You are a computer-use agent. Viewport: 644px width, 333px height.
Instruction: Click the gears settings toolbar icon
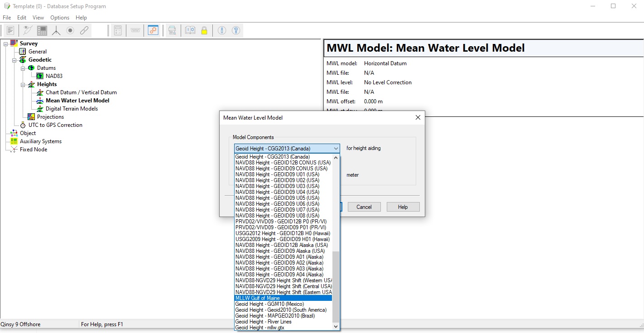153,30
